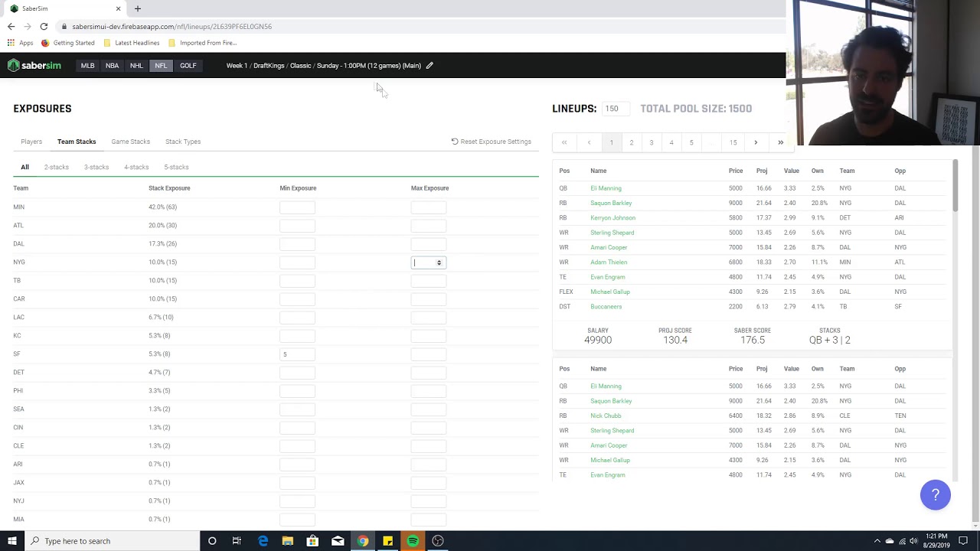Open the last taskbar app icon

(438, 541)
